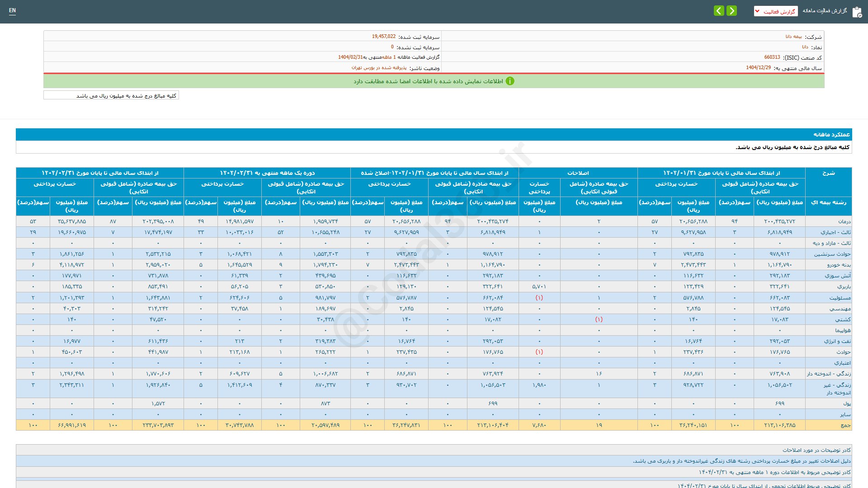Click the green previous-report left arrow
868x488 pixels.
tap(719, 11)
